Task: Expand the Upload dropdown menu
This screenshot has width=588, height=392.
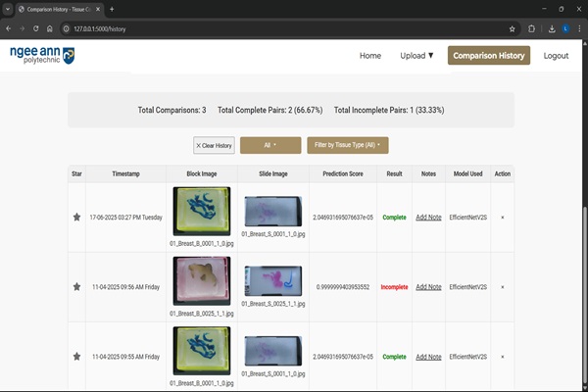Action: point(416,56)
